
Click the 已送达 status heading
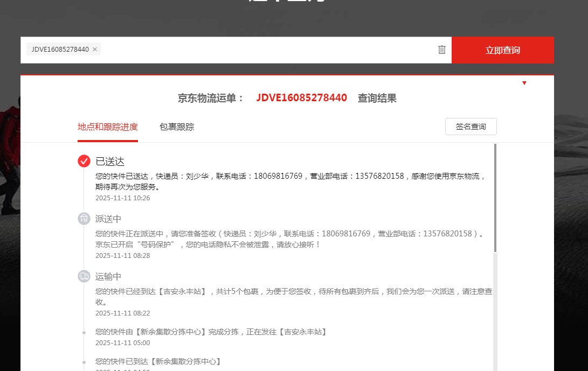[x=110, y=161]
